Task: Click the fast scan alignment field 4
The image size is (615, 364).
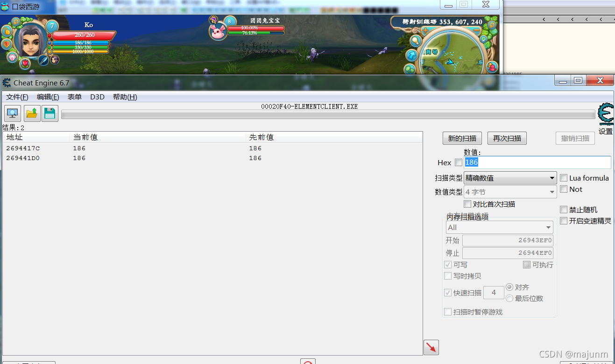Action: (x=494, y=293)
